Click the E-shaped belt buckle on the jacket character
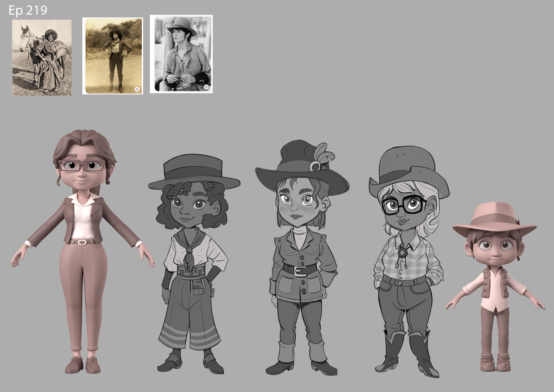The height and width of the screenshot is (392, 554). [x=300, y=271]
